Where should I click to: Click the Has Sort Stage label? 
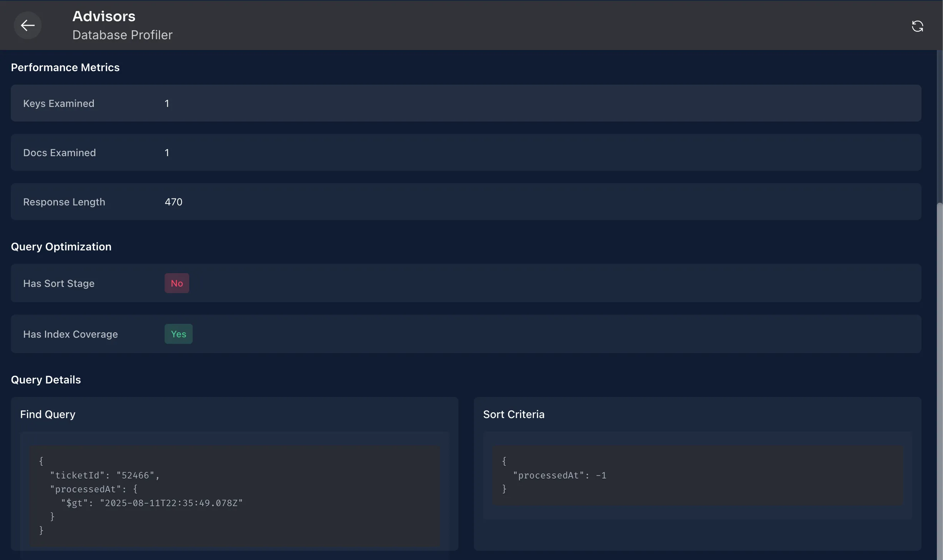[59, 283]
